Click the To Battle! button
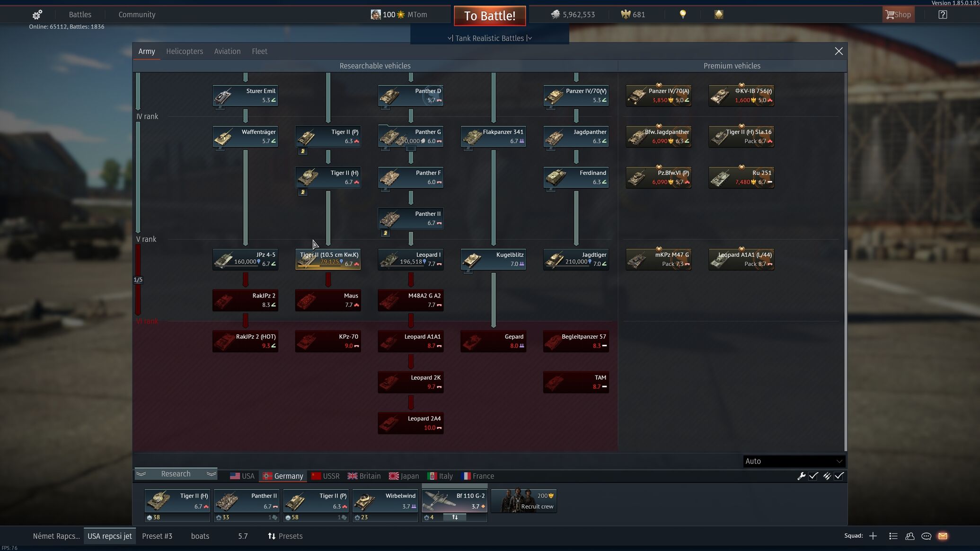This screenshot has height=551, width=980. click(x=489, y=16)
